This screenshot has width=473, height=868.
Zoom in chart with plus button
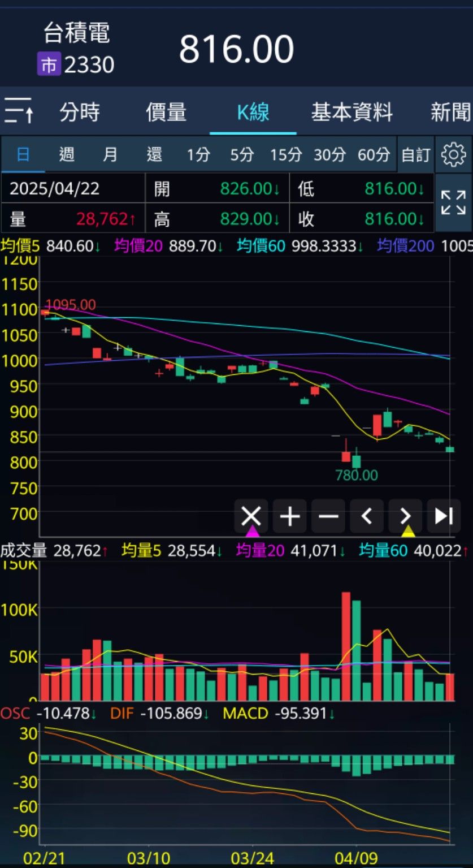(290, 516)
